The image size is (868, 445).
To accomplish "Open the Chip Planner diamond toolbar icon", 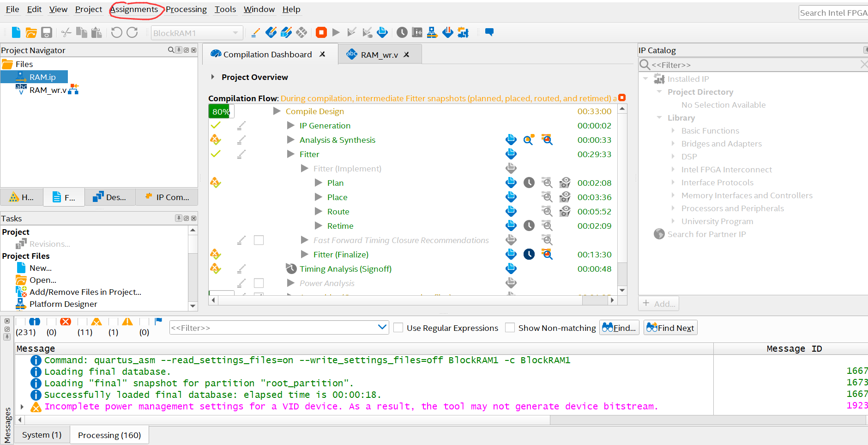I will pos(301,32).
